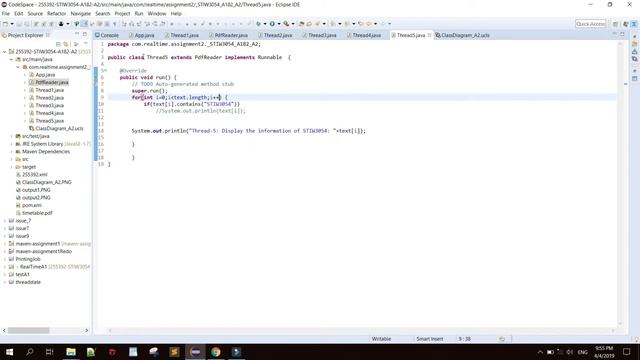
Task: Open the Window menu
Action: (x=157, y=13)
